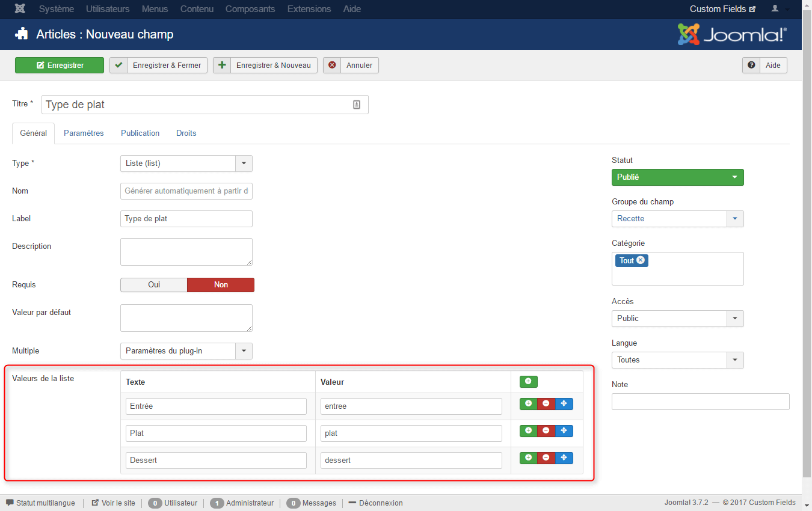Screen dimensions: 812x511
Task: Click the green Enregistrer button
Action: (x=60, y=65)
